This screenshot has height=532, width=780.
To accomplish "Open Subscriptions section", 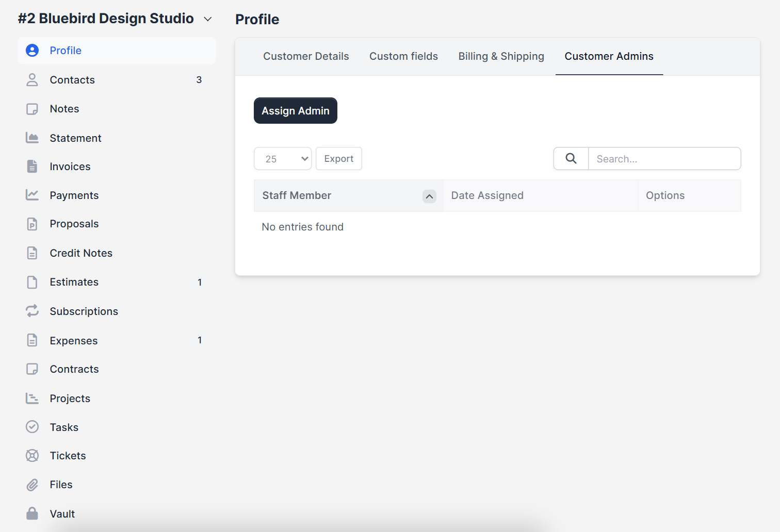I will coord(117,311).
